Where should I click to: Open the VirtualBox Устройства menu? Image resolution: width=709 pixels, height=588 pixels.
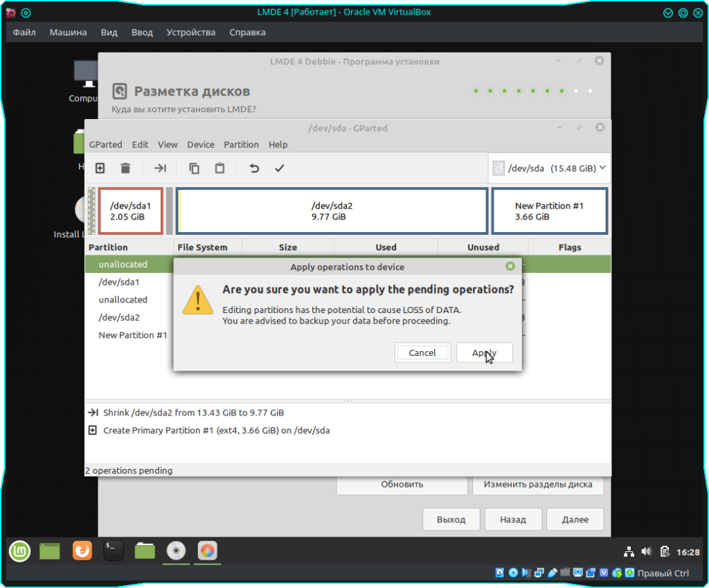click(191, 33)
